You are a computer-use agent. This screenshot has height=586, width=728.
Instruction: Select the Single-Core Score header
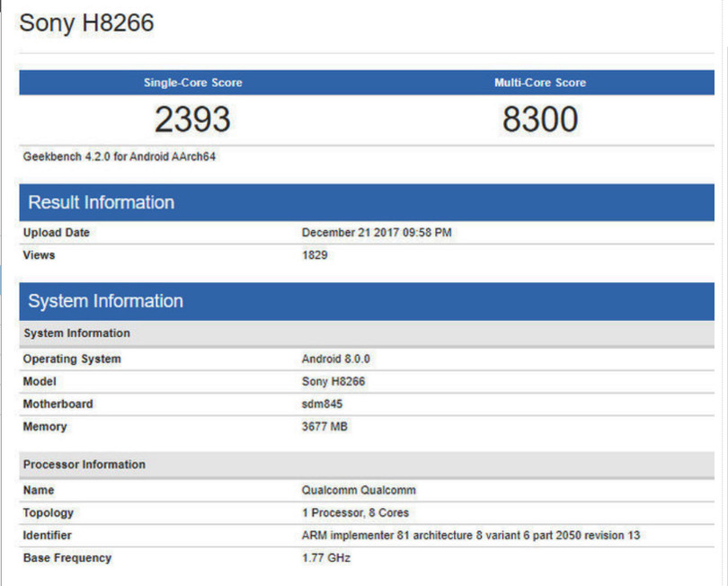click(192, 82)
